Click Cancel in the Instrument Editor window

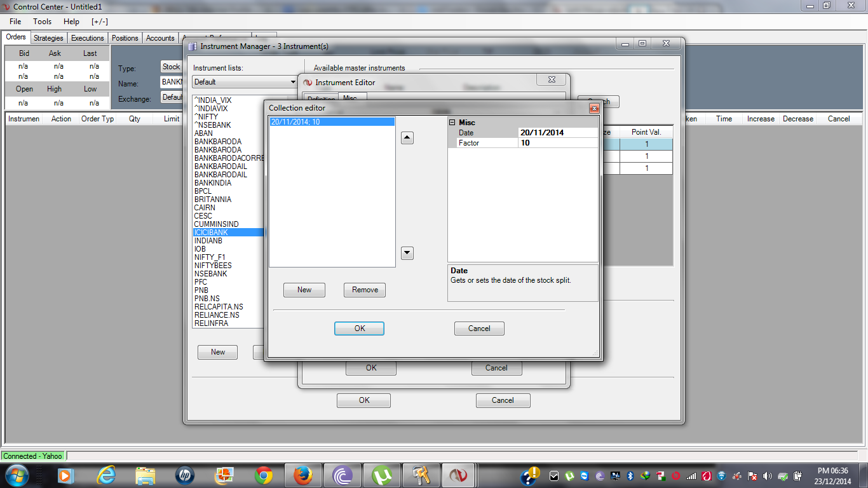point(496,368)
